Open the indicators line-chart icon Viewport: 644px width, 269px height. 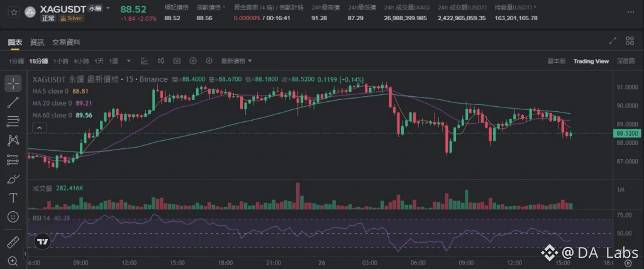145,61
